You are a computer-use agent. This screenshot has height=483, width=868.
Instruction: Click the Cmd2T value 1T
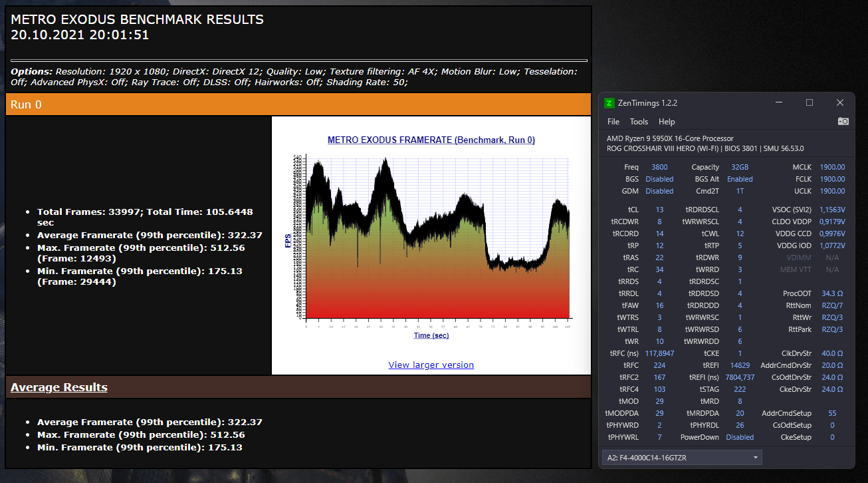tap(740, 191)
